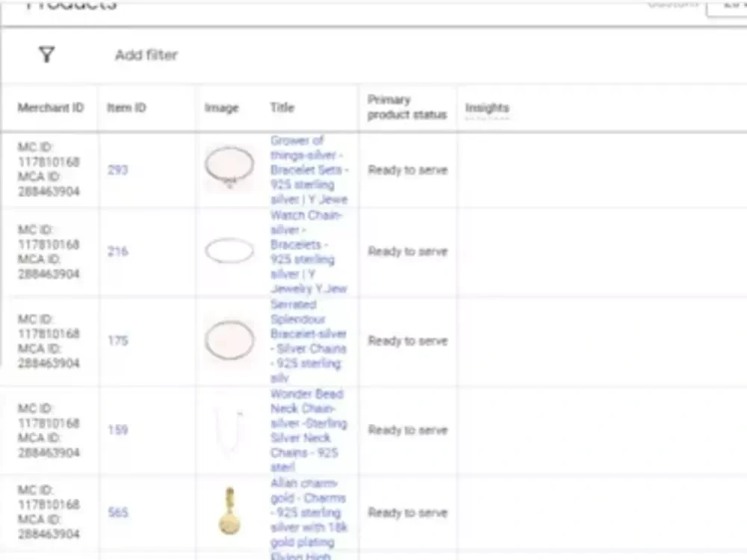
Task: Click Primary product status column header
Action: click(x=407, y=107)
